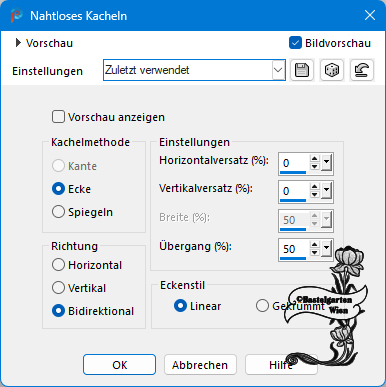Increase the Horizontalversatz value with up arrow
386x387 pixels.
coord(314,159)
